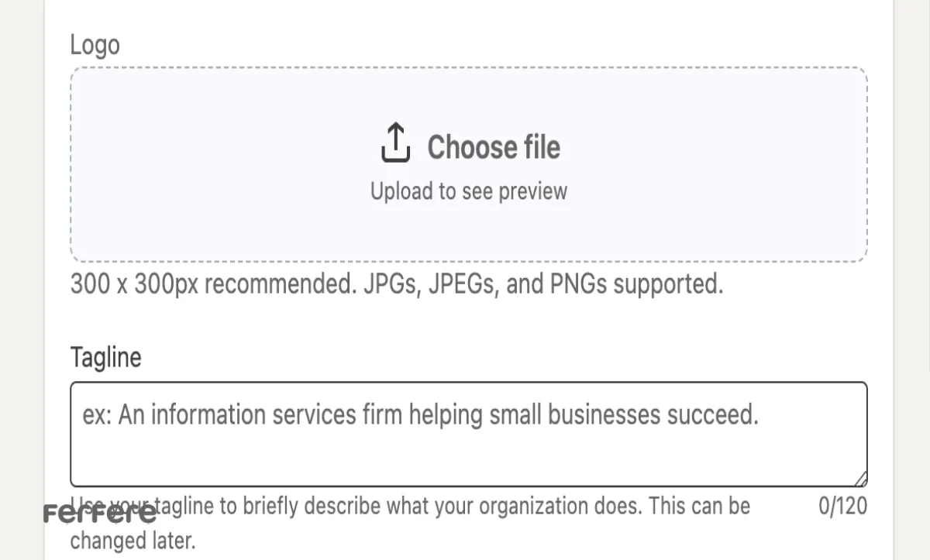Screen dimensions: 930x560
Task: Click the drop zone's top dashed border
Action: [469, 68]
